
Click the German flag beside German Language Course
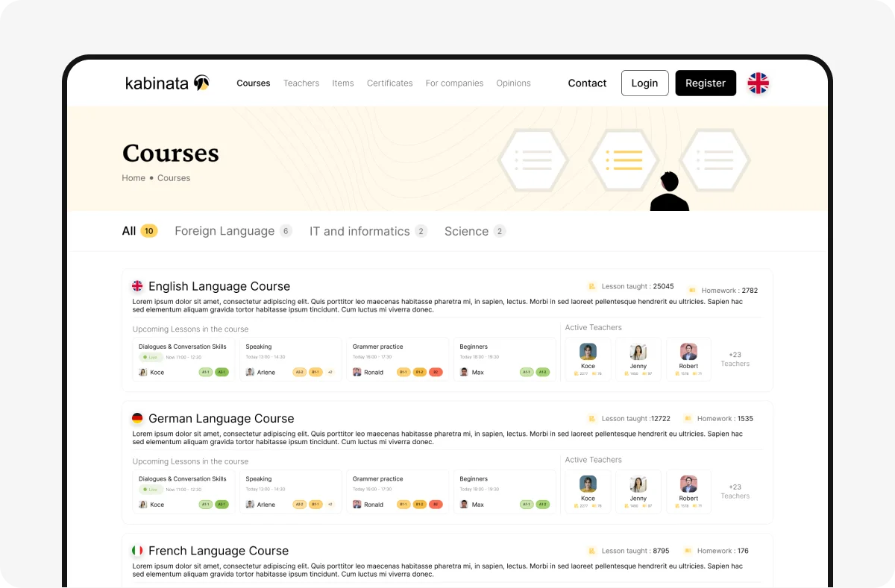137,419
